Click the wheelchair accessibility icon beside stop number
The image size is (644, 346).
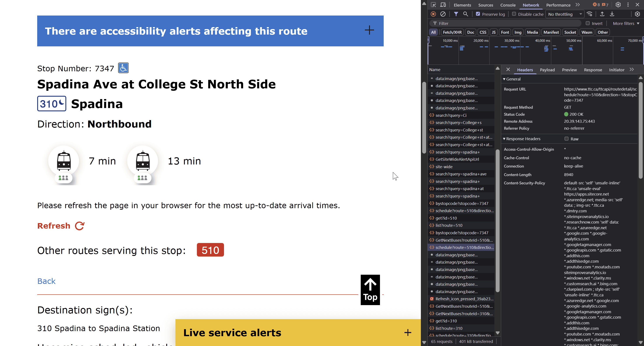pyautogui.click(x=123, y=68)
